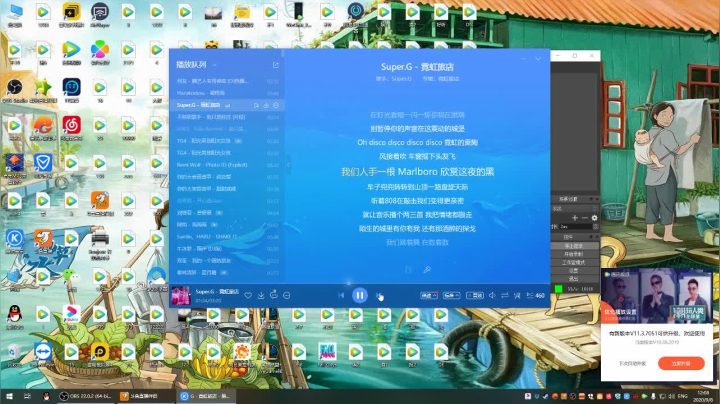Viewport: 720px width, 404px height.
Task: Click OBS 开始录制 start recording button
Action: (575, 254)
